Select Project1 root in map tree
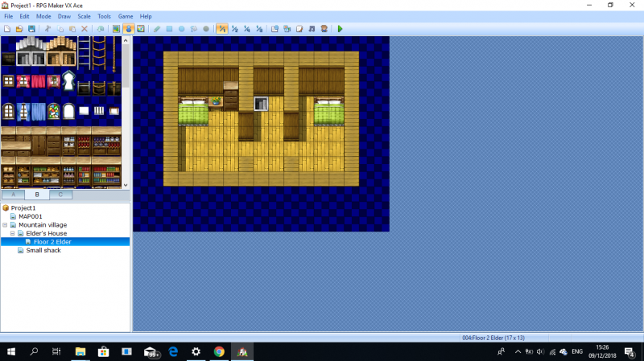The height and width of the screenshot is (361, 644). (x=23, y=208)
